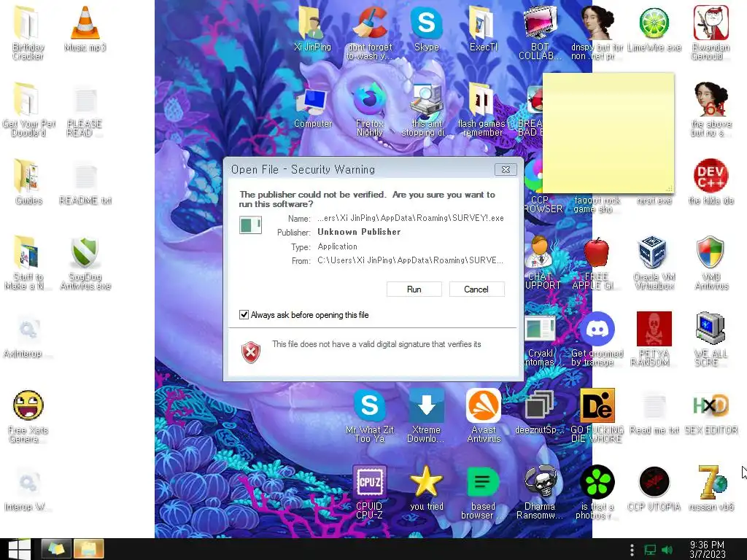747x560 pixels.
Task: Click the Unknown Publisher text
Action: click(359, 232)
